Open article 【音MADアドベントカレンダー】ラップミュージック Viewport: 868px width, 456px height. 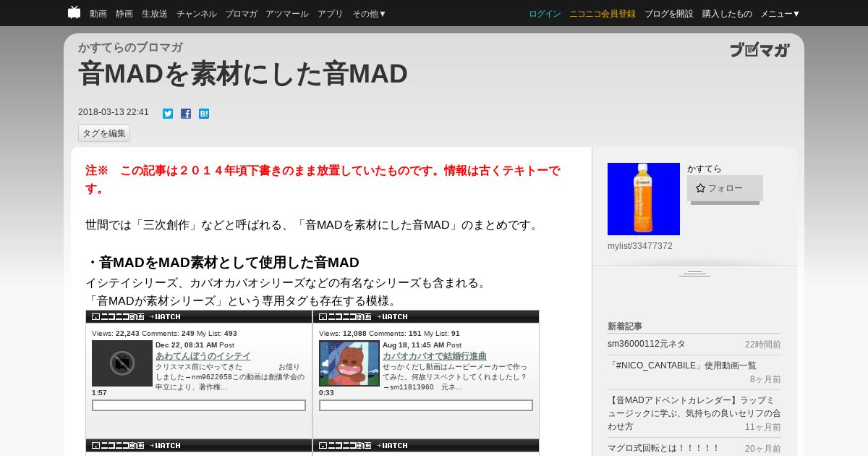click(x=694, y=413)
